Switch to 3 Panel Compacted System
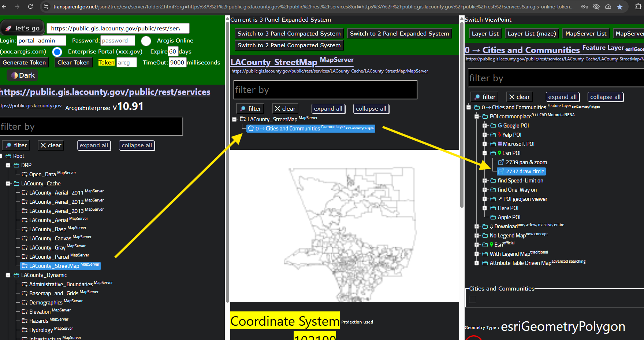This screenshot has width=644, height=340. point(289,34)
